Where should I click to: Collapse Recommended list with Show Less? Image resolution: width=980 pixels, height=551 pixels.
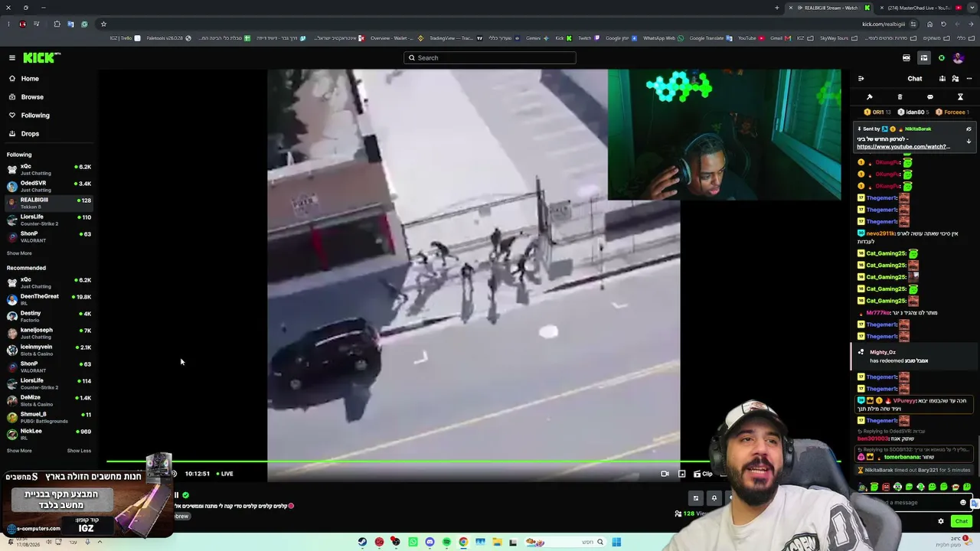click(x=79, y=451)
